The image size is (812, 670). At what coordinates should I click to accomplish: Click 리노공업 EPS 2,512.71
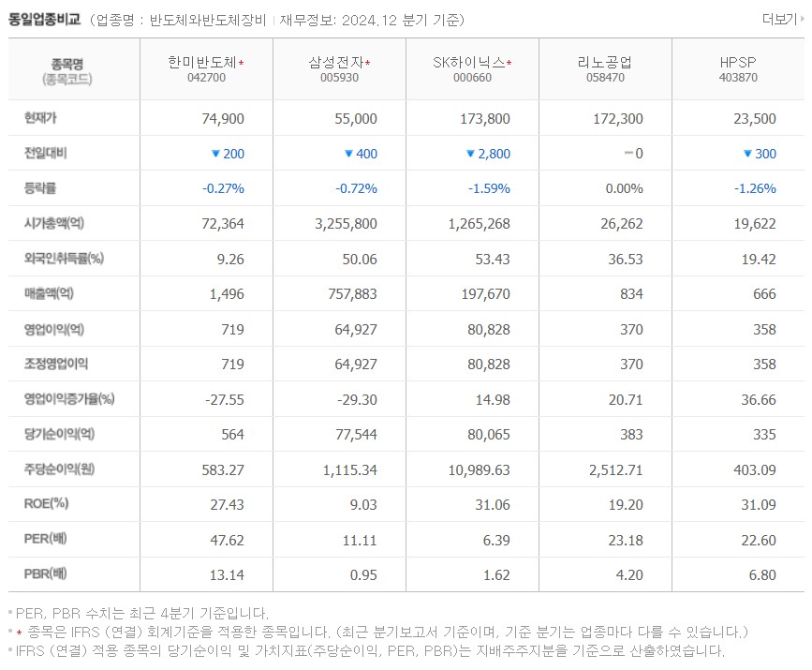point(616,470)
